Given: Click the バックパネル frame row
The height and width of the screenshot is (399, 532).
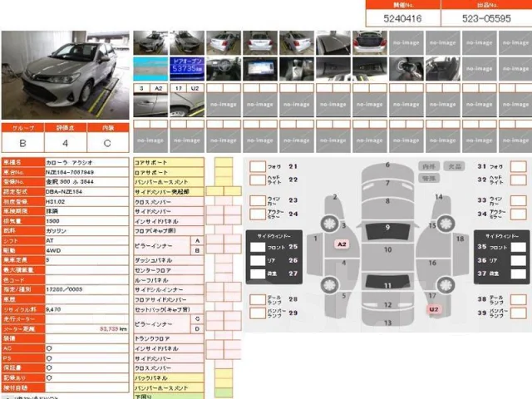Looking at the screenshot, I should [x=169, y=378].
